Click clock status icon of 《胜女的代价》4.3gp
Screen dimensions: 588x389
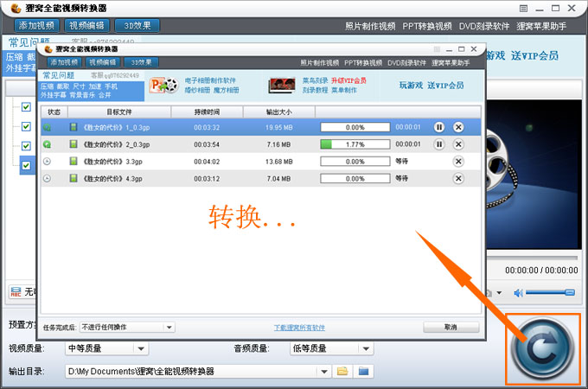click(x=47, y=178)
